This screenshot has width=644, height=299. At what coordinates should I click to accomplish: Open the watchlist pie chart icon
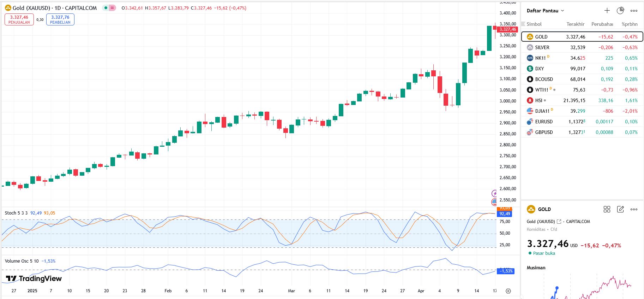coord(620,11)
